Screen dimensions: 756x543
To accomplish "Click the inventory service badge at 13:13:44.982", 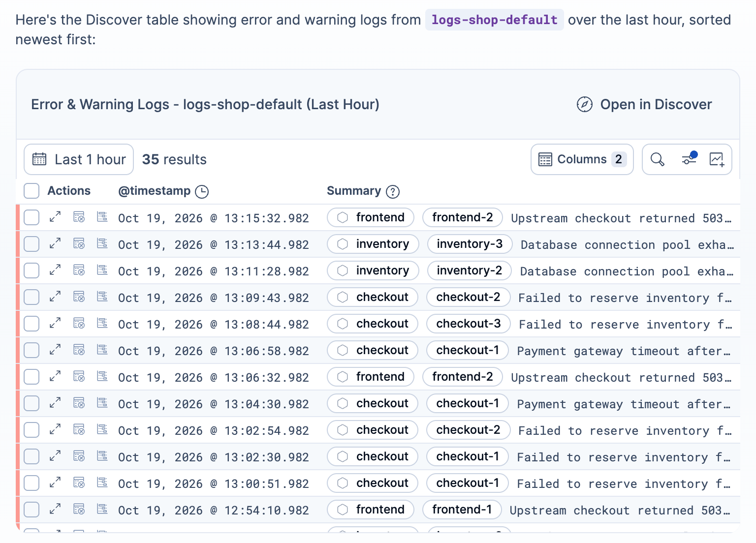I will pos(373,244).
